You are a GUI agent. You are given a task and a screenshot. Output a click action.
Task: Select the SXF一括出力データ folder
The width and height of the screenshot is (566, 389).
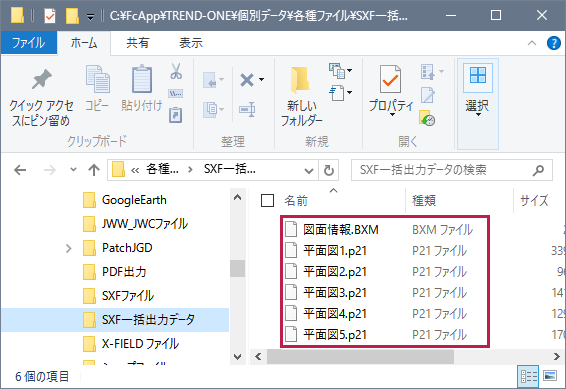(115, 320)
